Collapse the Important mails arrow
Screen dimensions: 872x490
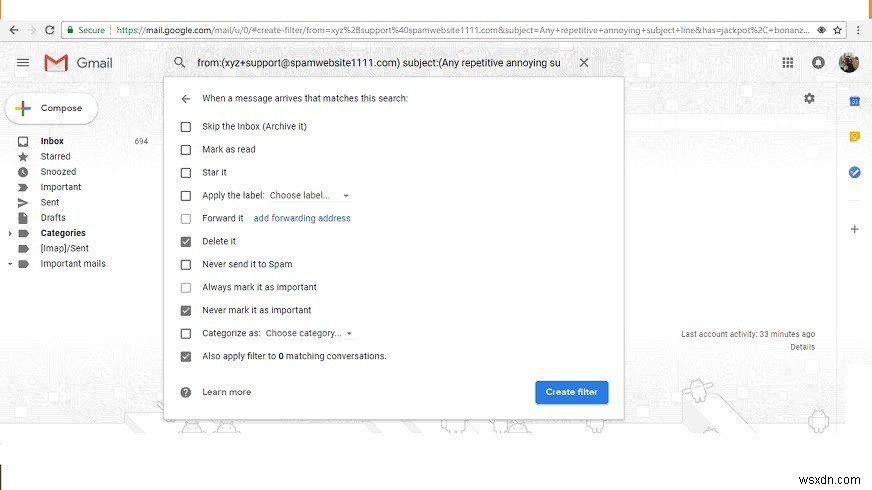(x=10, y=264)
